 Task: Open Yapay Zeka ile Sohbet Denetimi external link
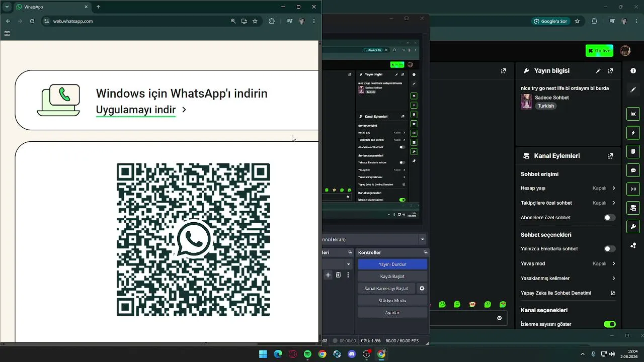click(x=613, y=293)
